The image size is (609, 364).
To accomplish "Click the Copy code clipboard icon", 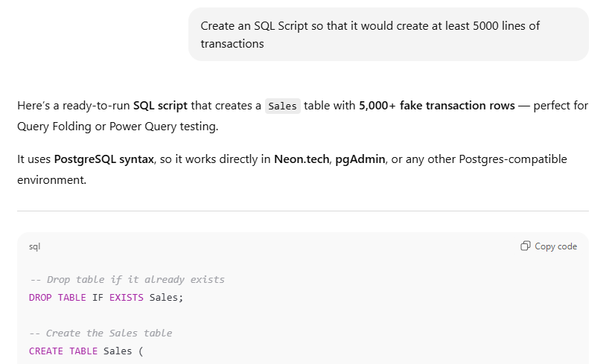I will pyautogui.click(x=526, y=246).
